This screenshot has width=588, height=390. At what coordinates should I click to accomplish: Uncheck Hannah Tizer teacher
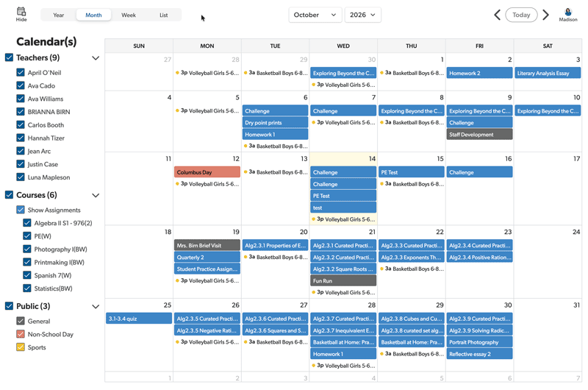pos(21,138)
